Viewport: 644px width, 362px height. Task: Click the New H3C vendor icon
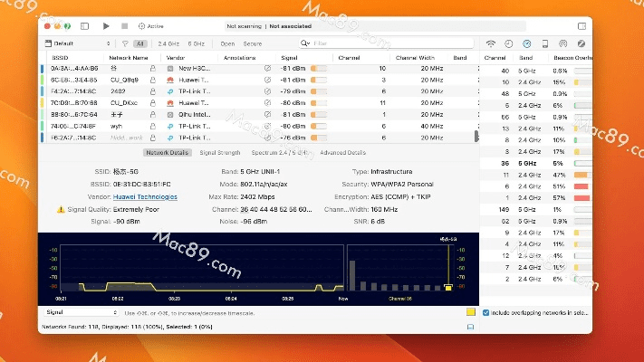pos(170,69)
